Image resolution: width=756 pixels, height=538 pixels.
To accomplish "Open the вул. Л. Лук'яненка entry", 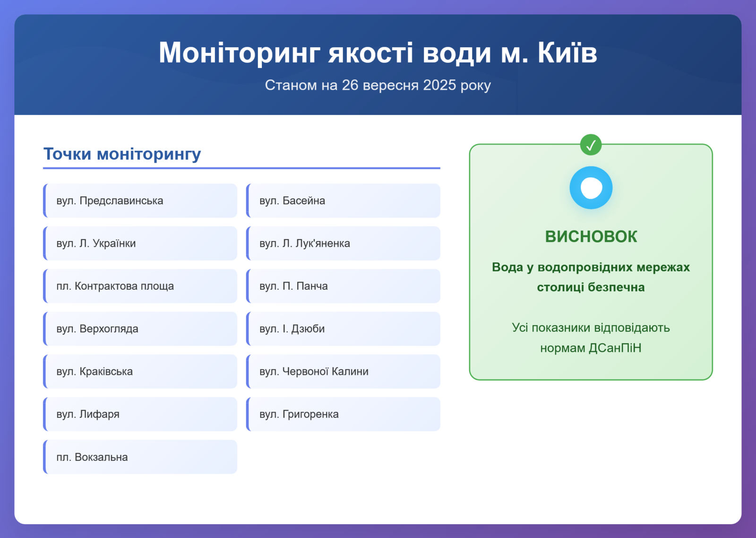I will point(344,243).
